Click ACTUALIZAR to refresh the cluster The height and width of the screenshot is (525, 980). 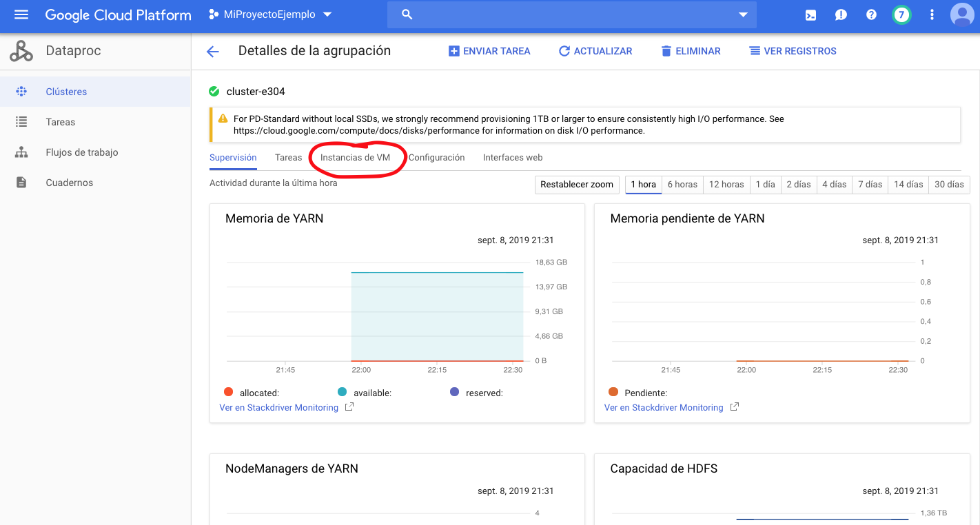click(x=595, y=51)
